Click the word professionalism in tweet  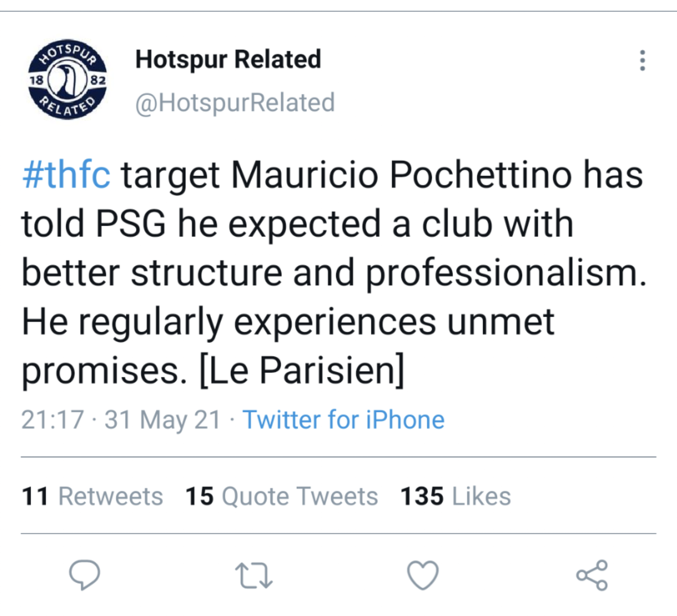click(x=506, y=273)
